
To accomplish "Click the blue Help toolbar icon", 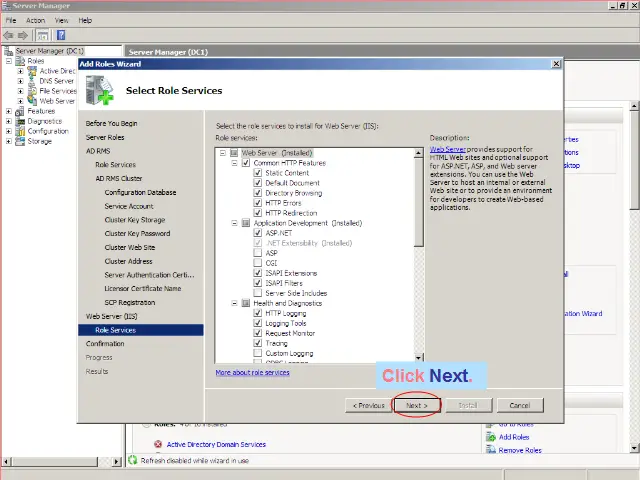I will [61, 36].
